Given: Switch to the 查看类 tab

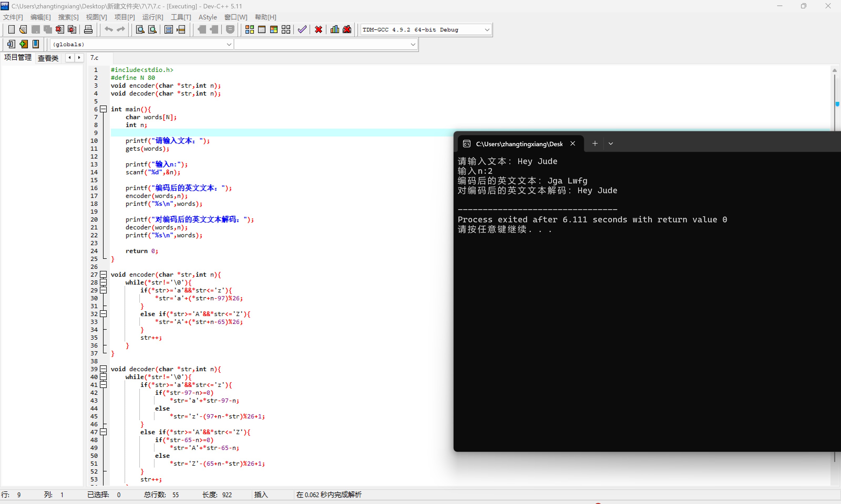Looking at the screenshot, I should click(x=48, y=58).
